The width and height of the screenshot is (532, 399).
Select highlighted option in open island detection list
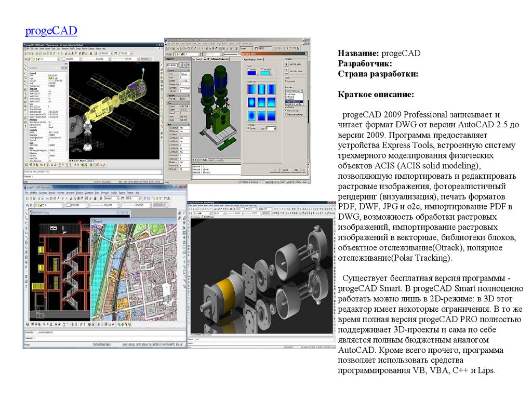294,102
